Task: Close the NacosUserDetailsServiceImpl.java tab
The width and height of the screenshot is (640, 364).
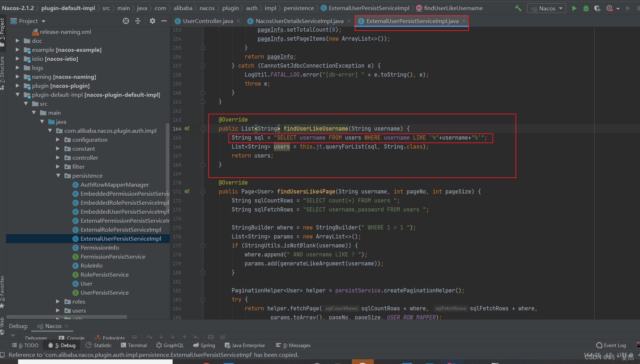Action: (349, 21)
